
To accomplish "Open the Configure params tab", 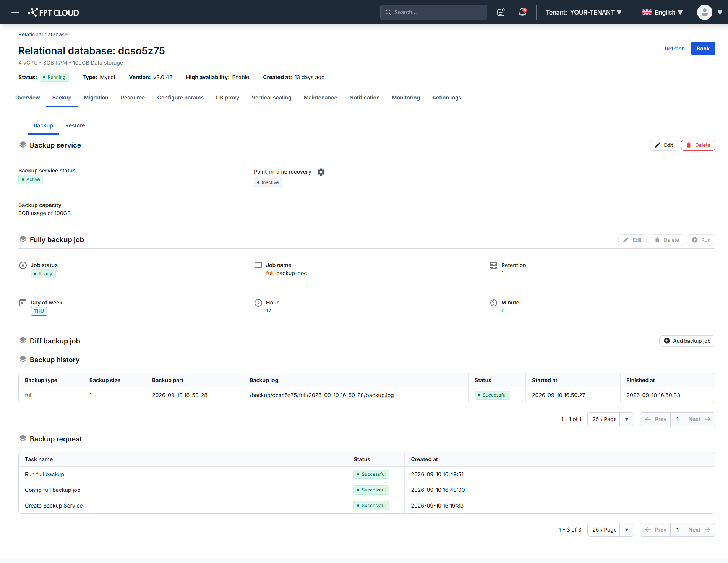I will click(180, 98).
